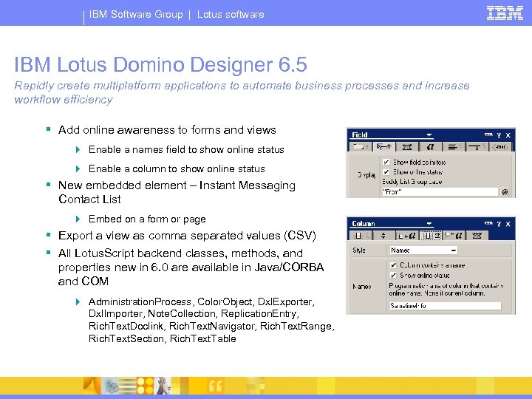This screenshot has width=532, height=399.
Task: Collapse the Field properties box
Action: coord(488,135)
